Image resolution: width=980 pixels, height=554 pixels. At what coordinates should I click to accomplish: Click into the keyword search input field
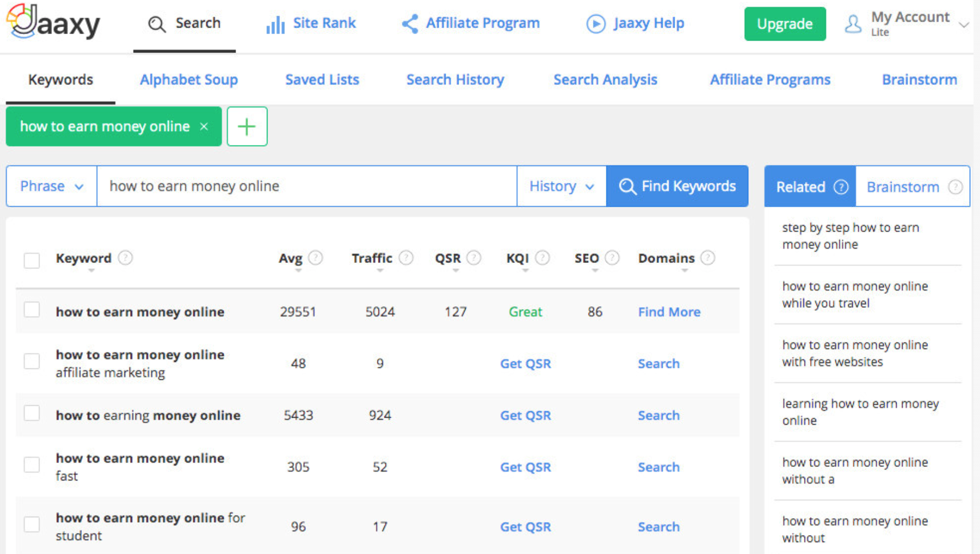(x=307, y=186)
